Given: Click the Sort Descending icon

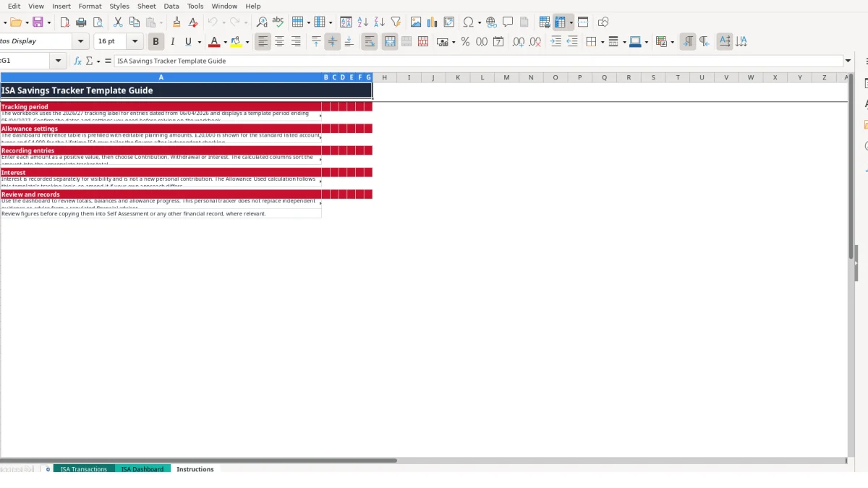Looking at the screenshot, I should click(x=379, y=22).
